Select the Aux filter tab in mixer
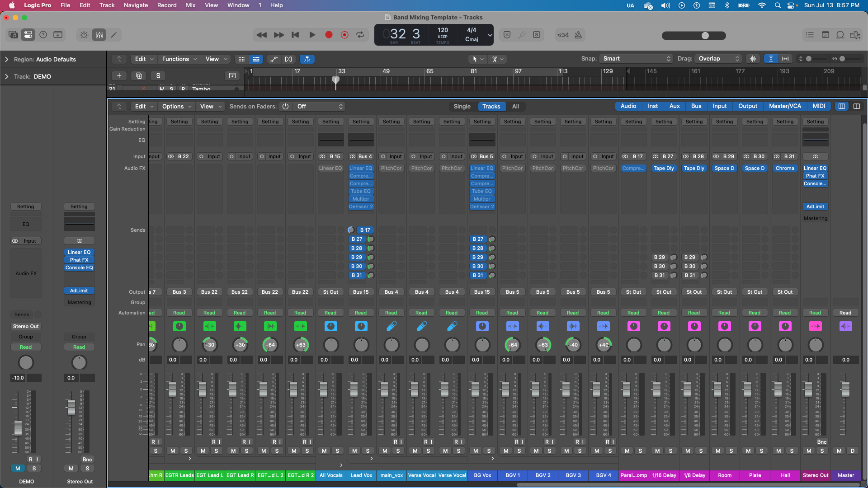The height and width of the screenshot is (488, 868). (674, 106)
